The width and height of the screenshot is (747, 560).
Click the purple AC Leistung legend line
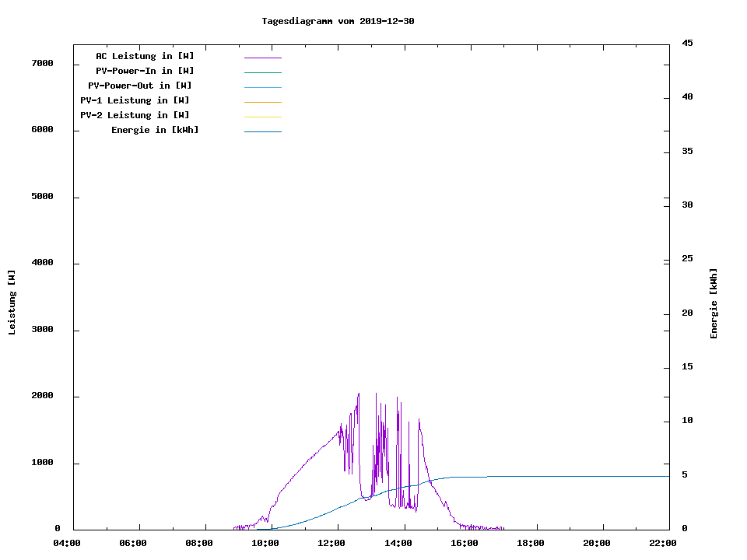coord(262,58)
